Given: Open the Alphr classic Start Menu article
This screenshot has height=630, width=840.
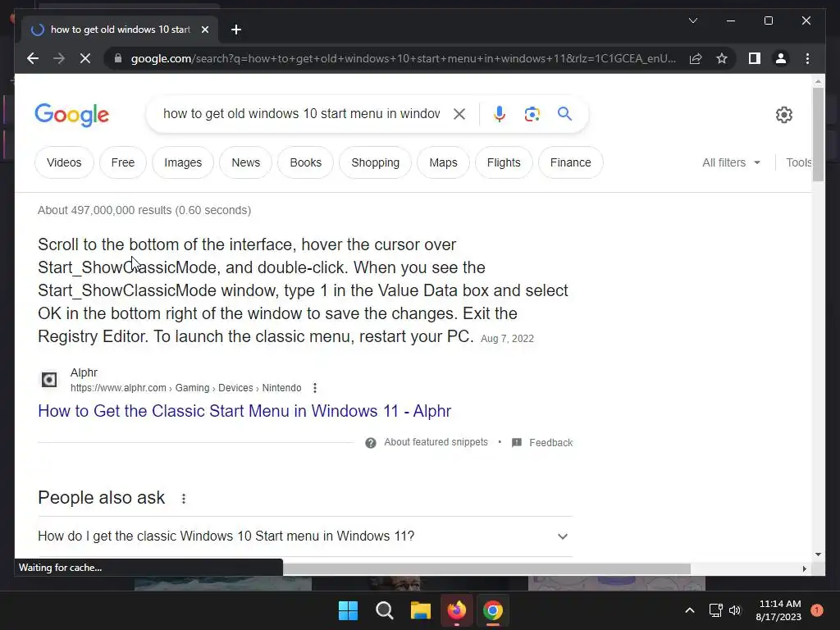Looking at the screenshot, I should (244, 411).
